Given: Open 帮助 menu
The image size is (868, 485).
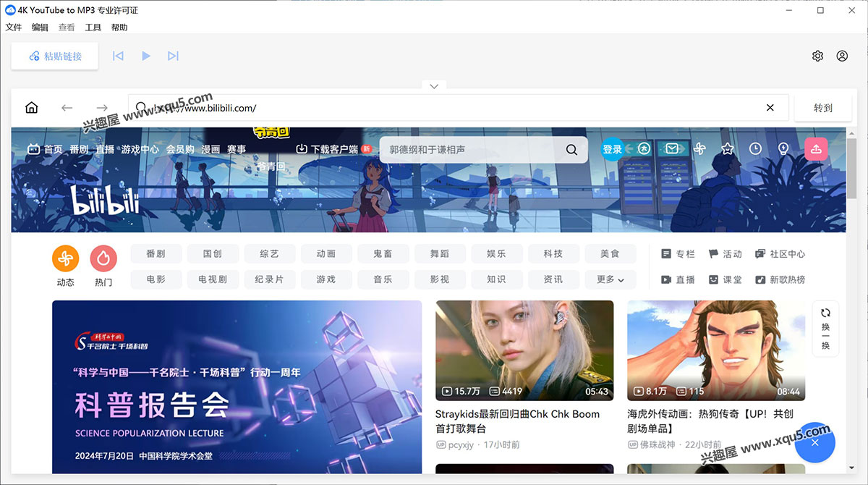Looking at the screenshot, I should click(119, 28).
